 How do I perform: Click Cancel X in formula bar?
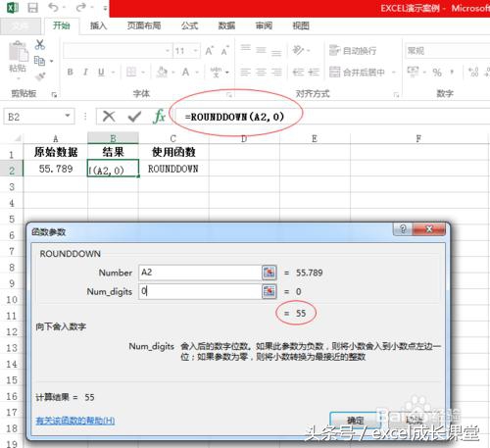109,116
